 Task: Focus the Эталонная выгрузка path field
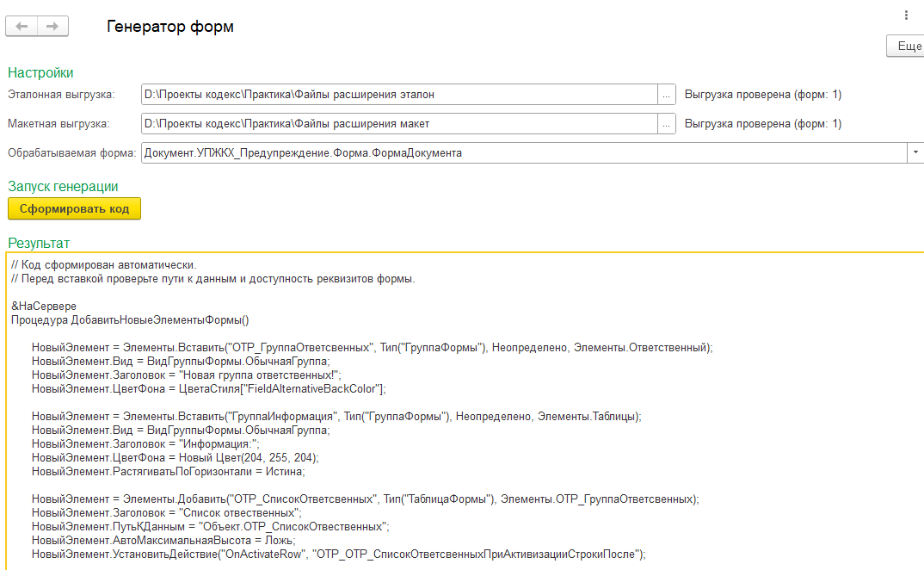tap(399, 95)
